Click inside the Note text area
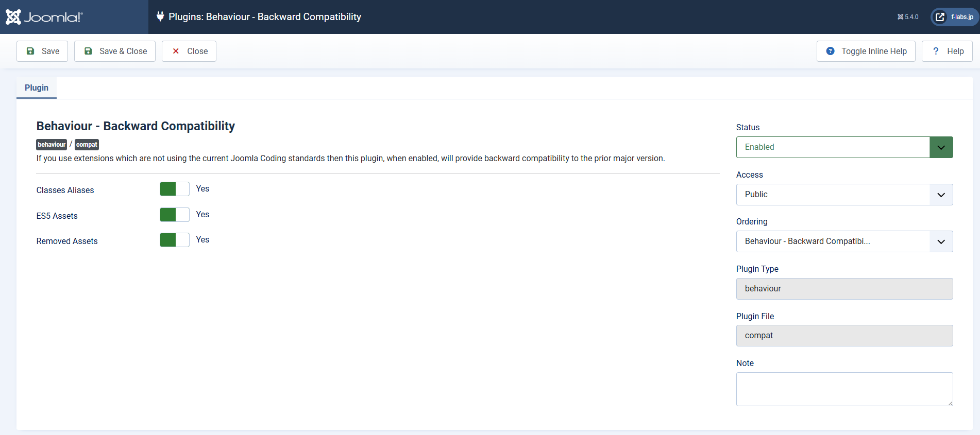This screenshot has height=435, width=980. pos(844,389)
